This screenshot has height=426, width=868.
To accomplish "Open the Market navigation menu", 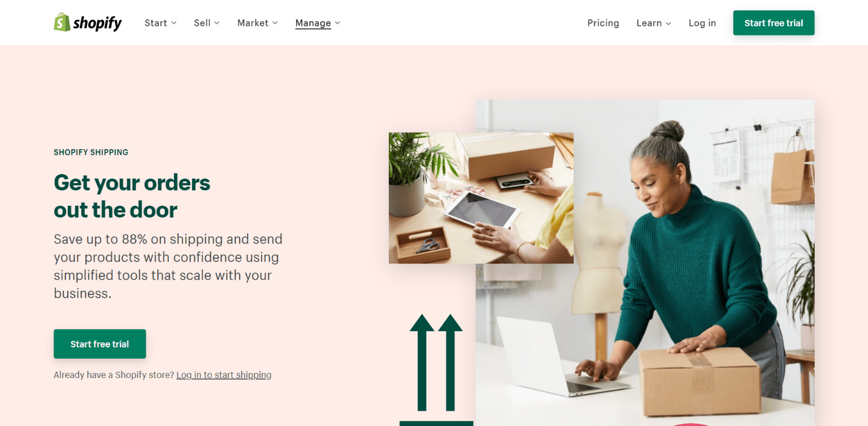I will pyautogui.click(x=253, y=23).
